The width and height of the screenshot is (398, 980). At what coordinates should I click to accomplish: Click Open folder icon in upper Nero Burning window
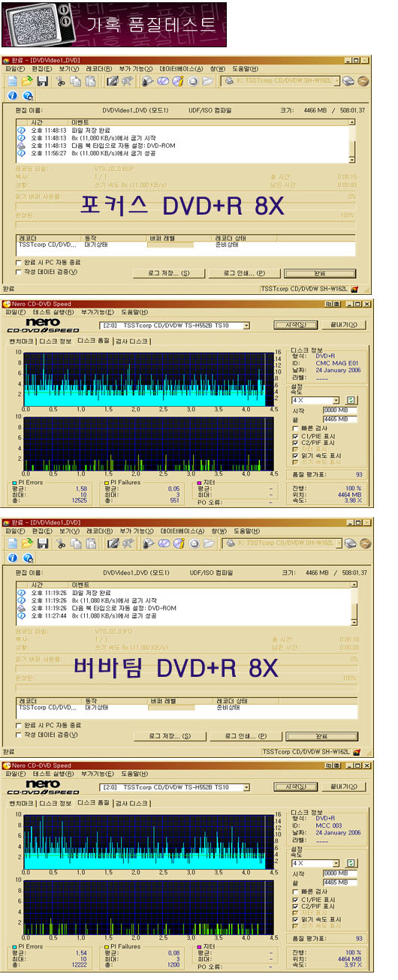tap(27, 80)
